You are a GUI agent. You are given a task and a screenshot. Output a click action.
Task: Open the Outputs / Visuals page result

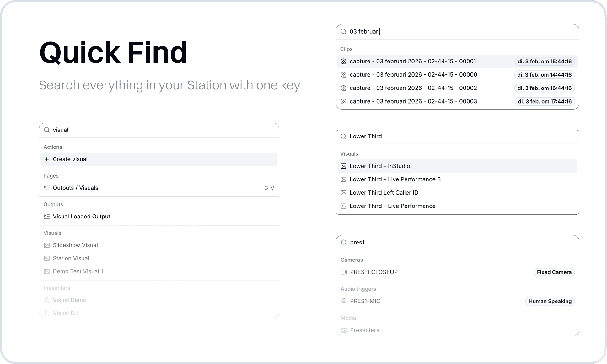coord(159,188)
